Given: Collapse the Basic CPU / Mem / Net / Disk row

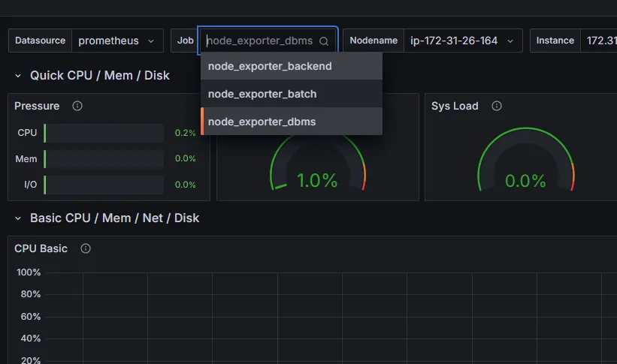Looking at the screenshot, I should pos(18,218).
